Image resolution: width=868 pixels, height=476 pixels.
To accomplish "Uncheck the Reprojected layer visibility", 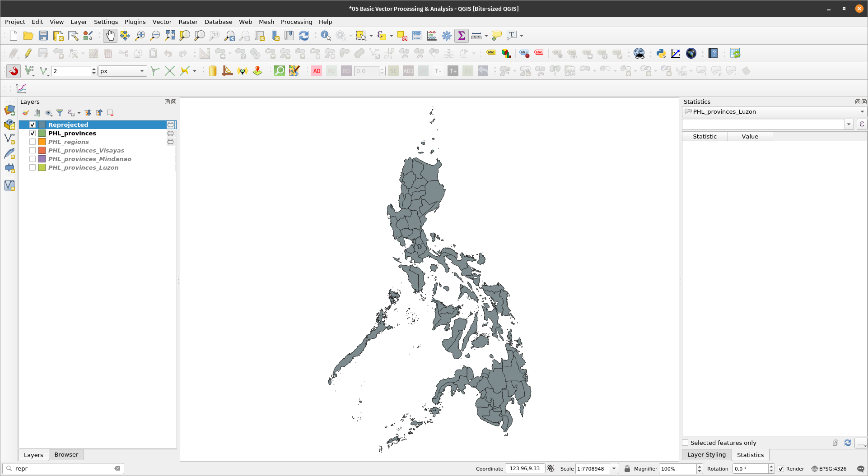I will tap(33, 125).
